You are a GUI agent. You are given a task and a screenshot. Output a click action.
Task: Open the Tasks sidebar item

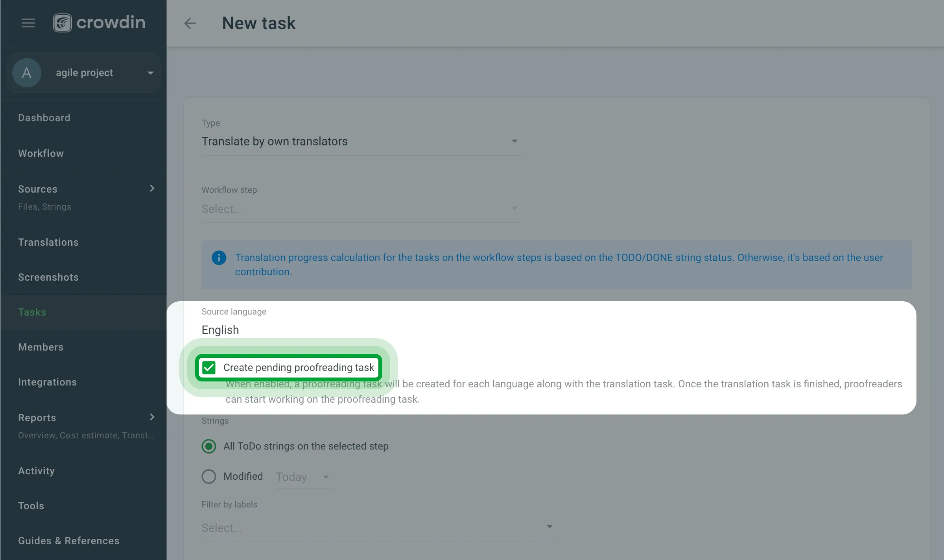(x=32, y=312)
